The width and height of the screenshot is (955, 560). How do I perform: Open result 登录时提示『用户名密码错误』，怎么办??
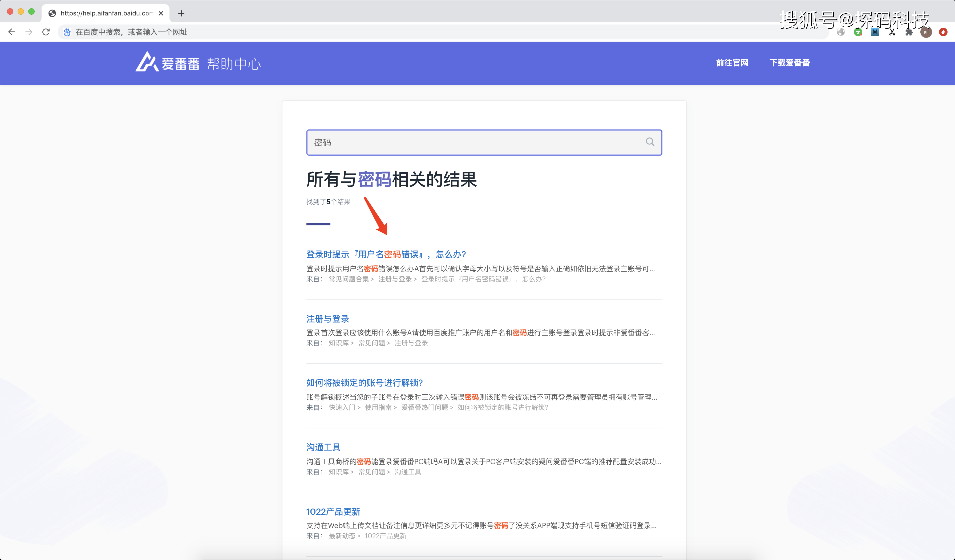point(386,254)
